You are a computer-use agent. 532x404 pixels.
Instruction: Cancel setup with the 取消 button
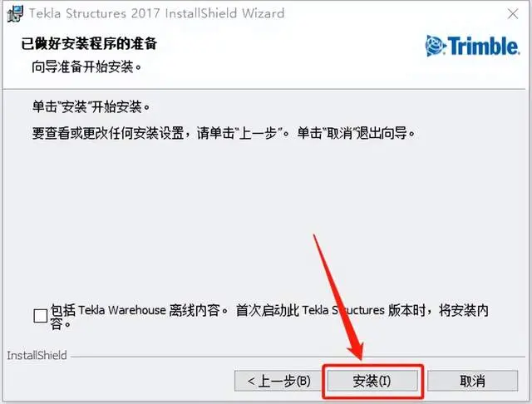472,381
